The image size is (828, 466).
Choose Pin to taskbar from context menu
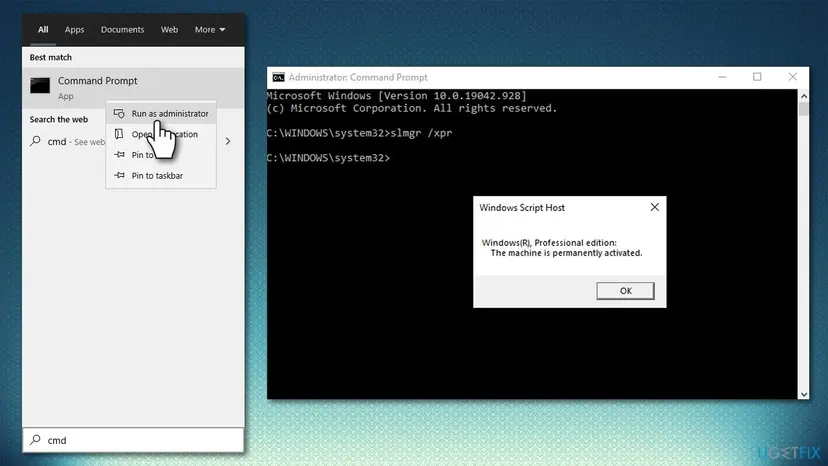tap(161, 175)
